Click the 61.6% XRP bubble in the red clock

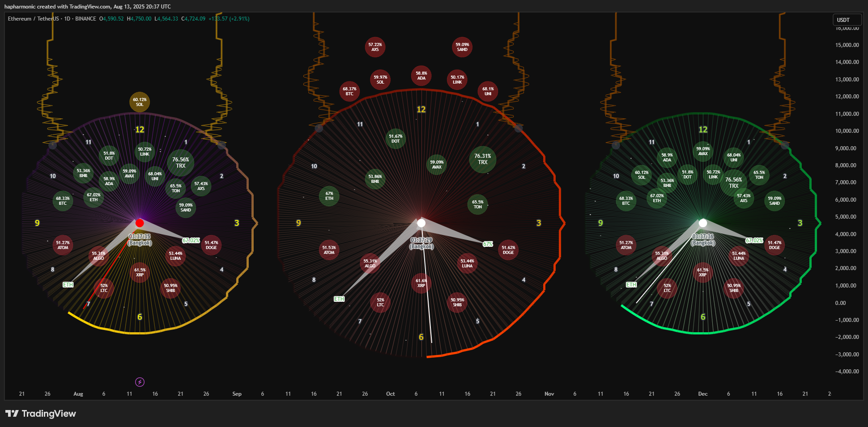[x=421, y=283]
